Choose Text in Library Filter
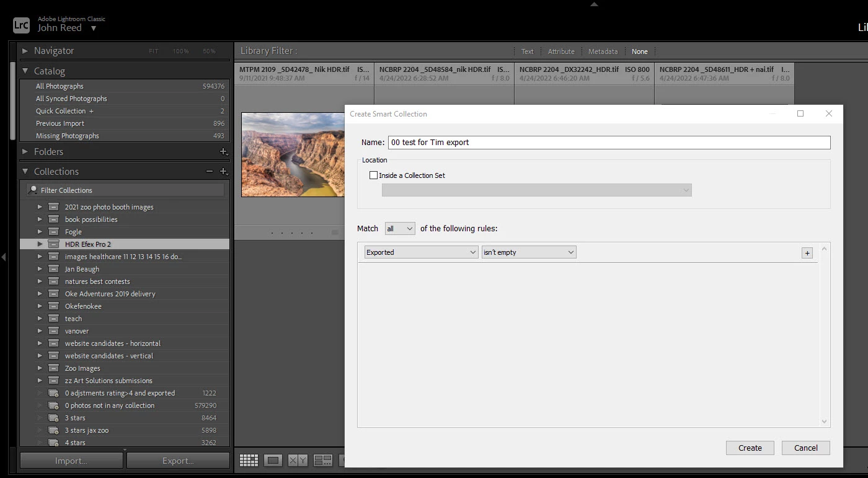The height and width of the screenshot is (478, 868). 528,51
